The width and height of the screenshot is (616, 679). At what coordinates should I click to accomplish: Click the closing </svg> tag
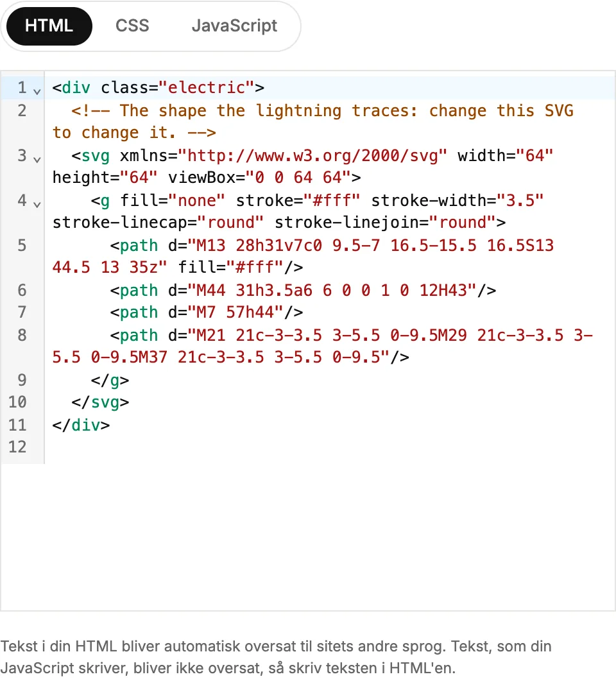point(101,402)
